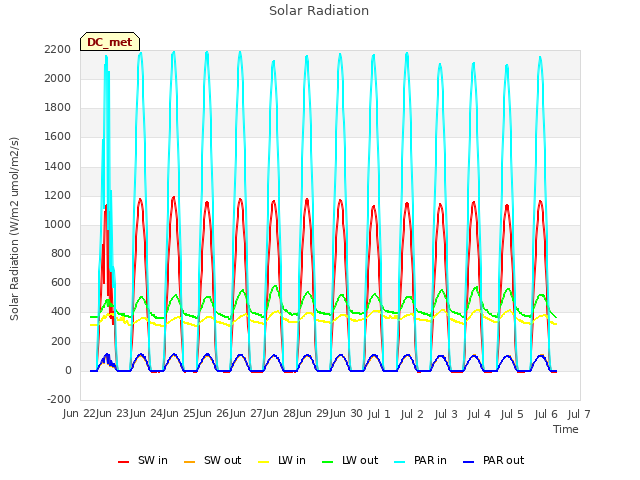
Task: Click the PAR out blue legend swatch
Action: click(469, 462)
